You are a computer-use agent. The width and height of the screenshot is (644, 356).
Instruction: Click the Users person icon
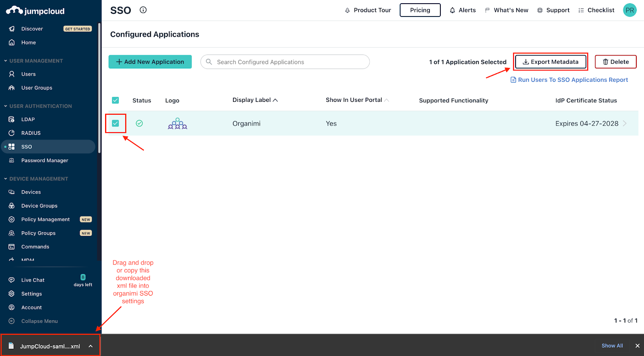[12, 74]
